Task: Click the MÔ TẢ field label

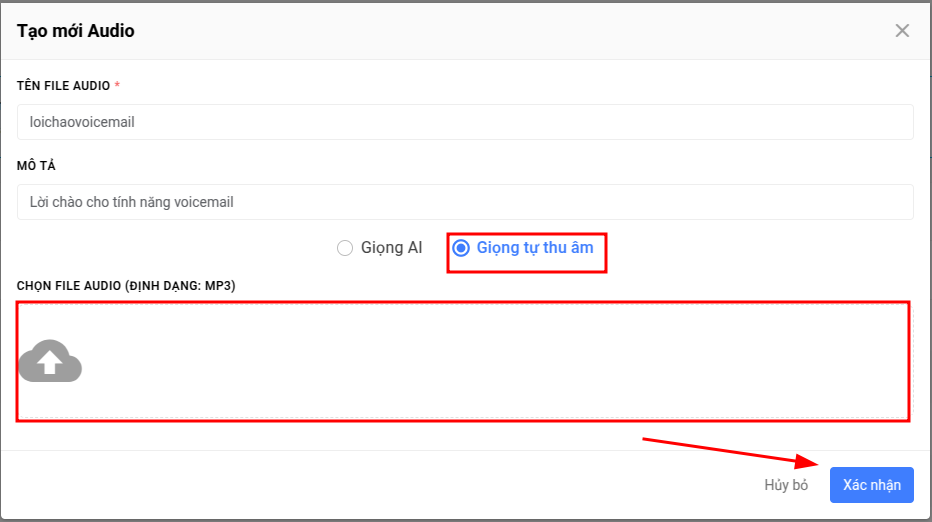Action: tap(36, 166)
